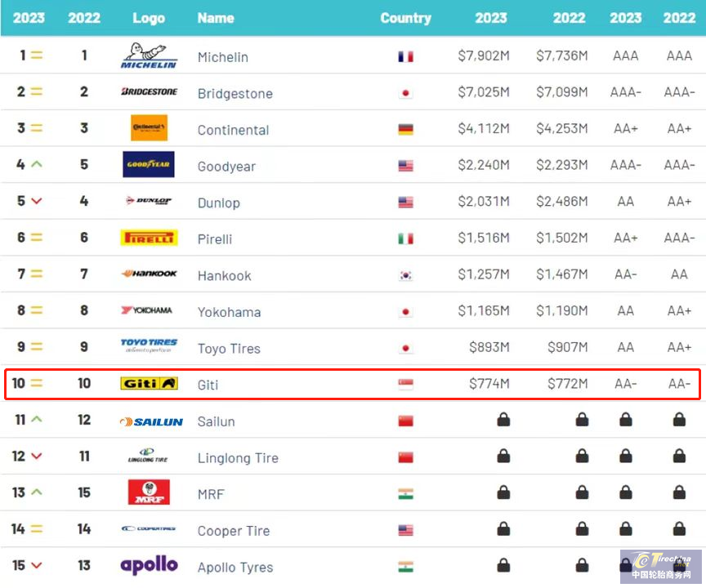Viewport: 706px width, 588px height.
Task: Click the red MRF logo
Action: pos(149,492)
